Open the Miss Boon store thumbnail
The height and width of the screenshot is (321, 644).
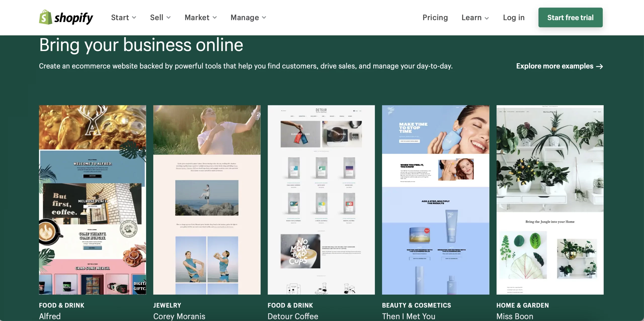point(550,200)
